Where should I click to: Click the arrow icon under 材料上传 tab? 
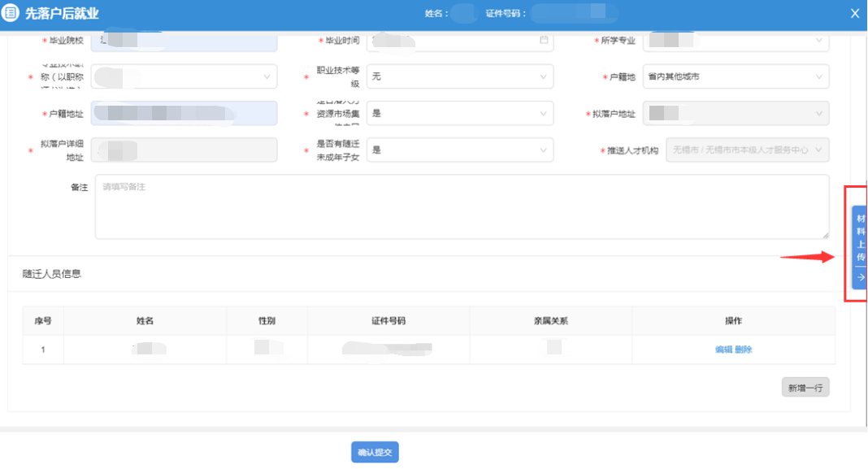[860, 278]
